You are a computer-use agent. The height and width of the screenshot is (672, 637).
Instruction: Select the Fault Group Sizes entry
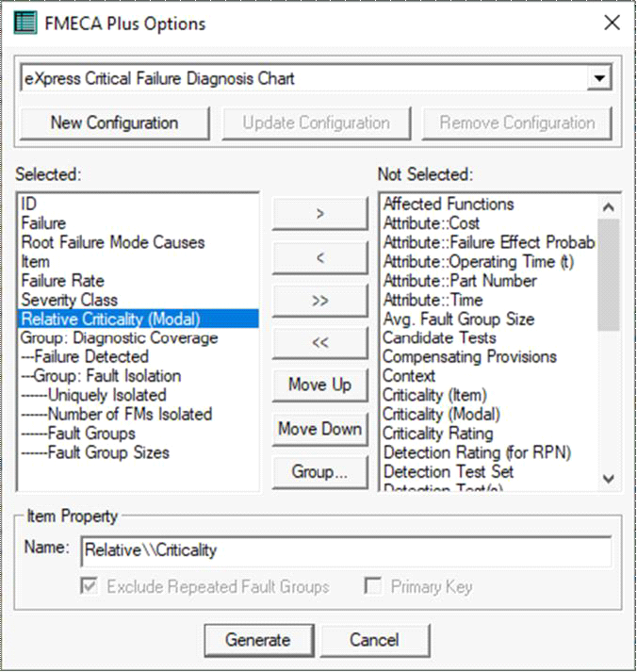coord(138,452)
